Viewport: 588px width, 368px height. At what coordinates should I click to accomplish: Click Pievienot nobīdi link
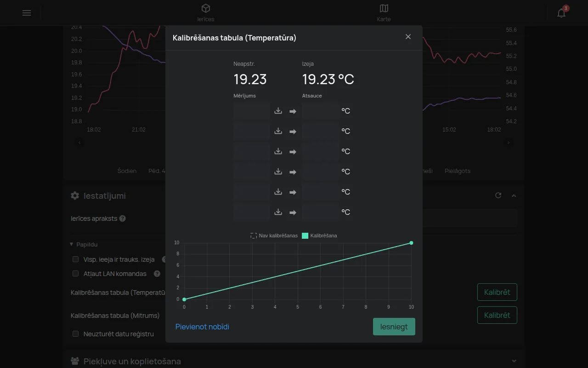click(x=202, y=327)
